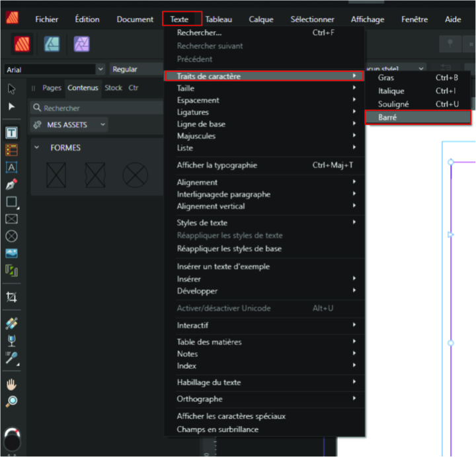Select the Place Image tool
476x457 pixels.
(x=11, y=253)
